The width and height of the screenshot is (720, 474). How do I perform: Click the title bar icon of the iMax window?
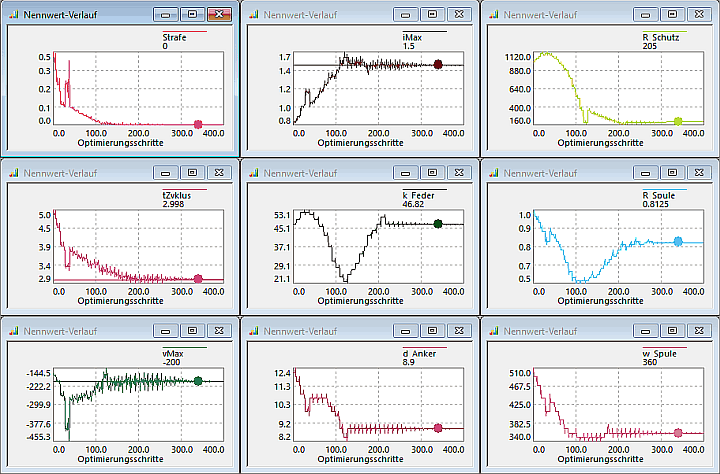tap(253, 16)
